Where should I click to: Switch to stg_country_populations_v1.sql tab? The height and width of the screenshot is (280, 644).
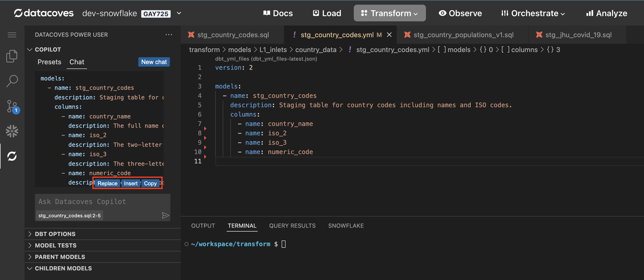click(463, 35)
